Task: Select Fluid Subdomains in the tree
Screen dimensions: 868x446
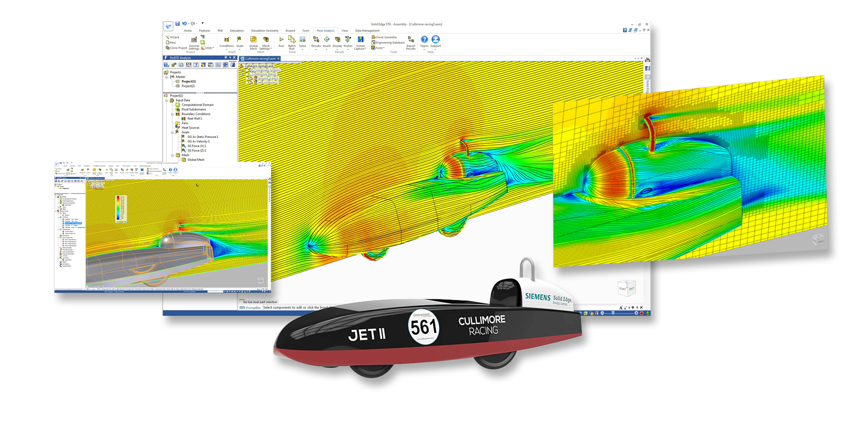Action: pos(194,109)
